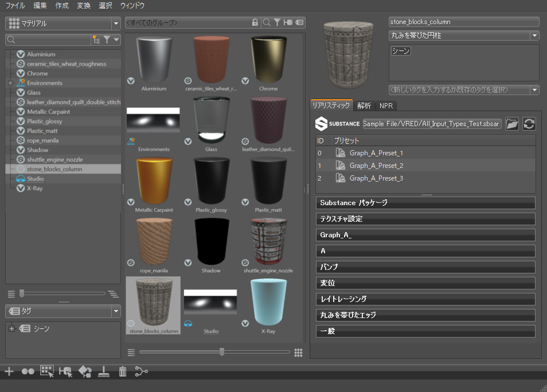
Task: Click the plus icon to create a material
Action: (9, 371)
